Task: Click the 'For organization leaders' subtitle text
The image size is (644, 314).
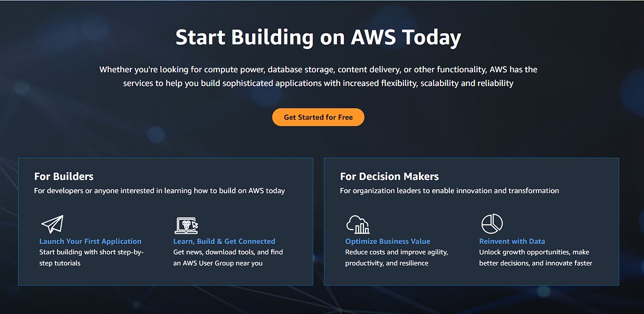Action: coord(449,191)
